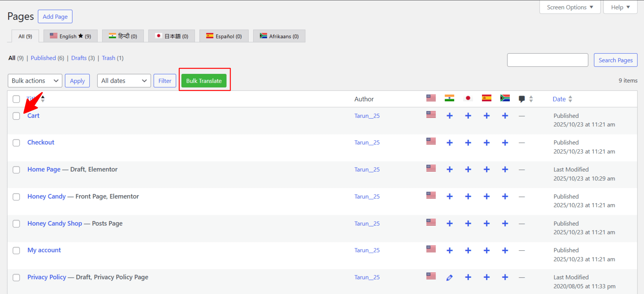The height and width of the screenshot is (294, 644).
Task: Expand Screen Options panel
Action: 570,7
